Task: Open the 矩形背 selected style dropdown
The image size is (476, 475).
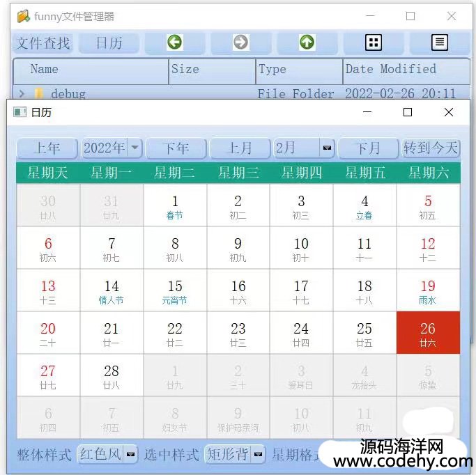Action: click(x=258, y=455)
